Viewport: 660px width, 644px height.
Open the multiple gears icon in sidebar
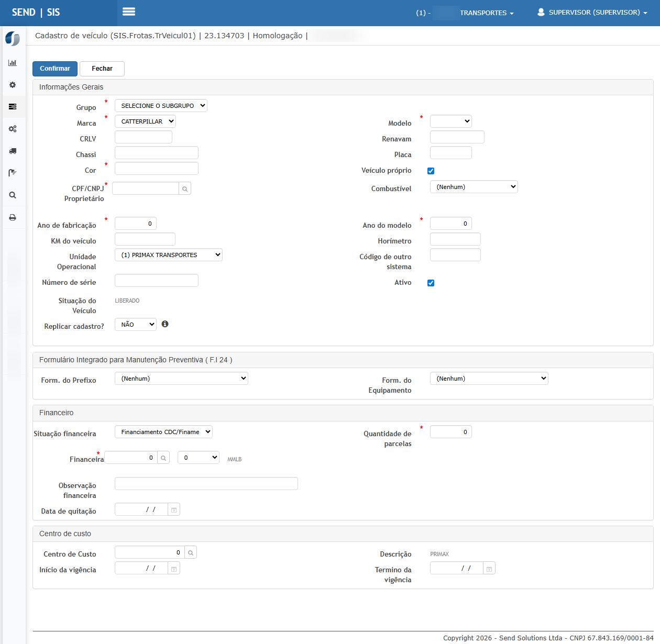pos(13,129)
